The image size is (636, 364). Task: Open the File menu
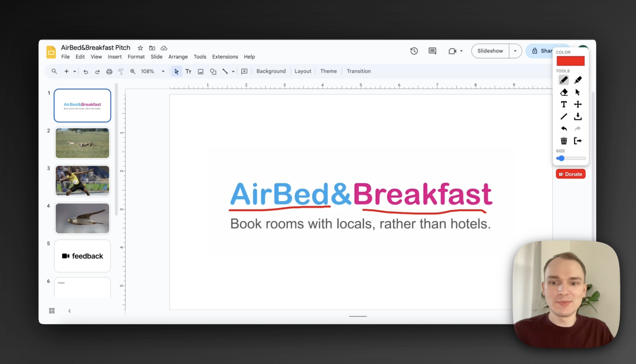point(65,57)
